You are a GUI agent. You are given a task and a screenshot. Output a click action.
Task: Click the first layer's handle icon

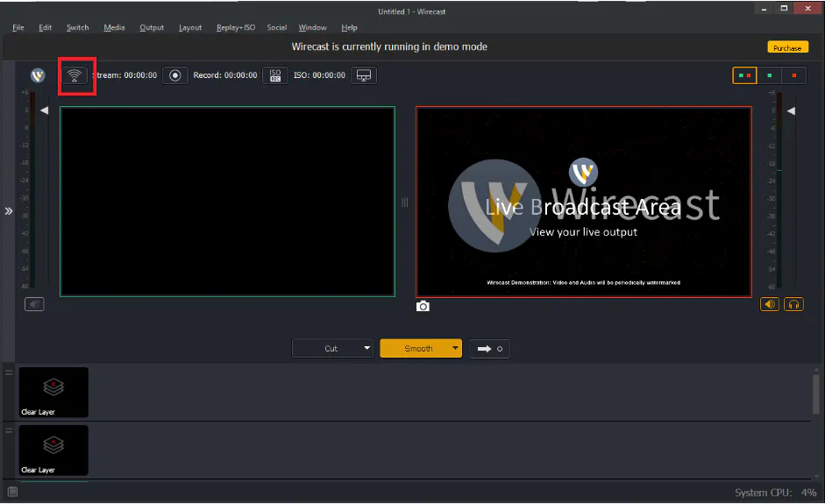9,373
